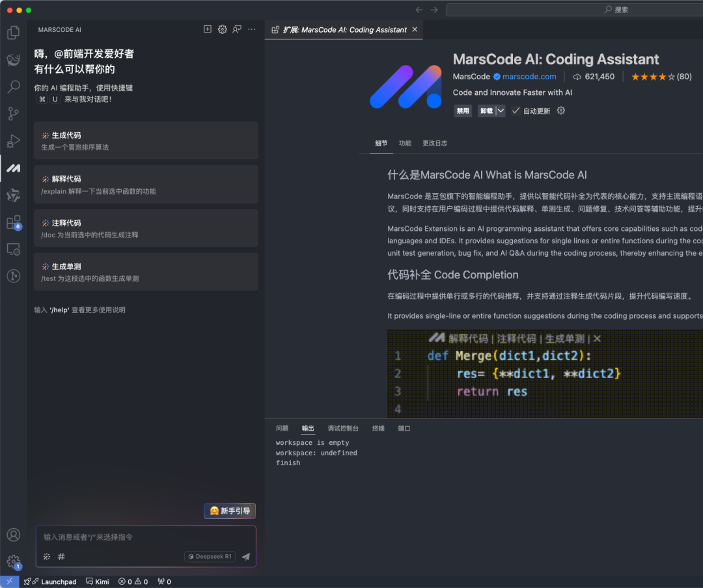Open the Deepseek R1 model selector

point(210,557)
